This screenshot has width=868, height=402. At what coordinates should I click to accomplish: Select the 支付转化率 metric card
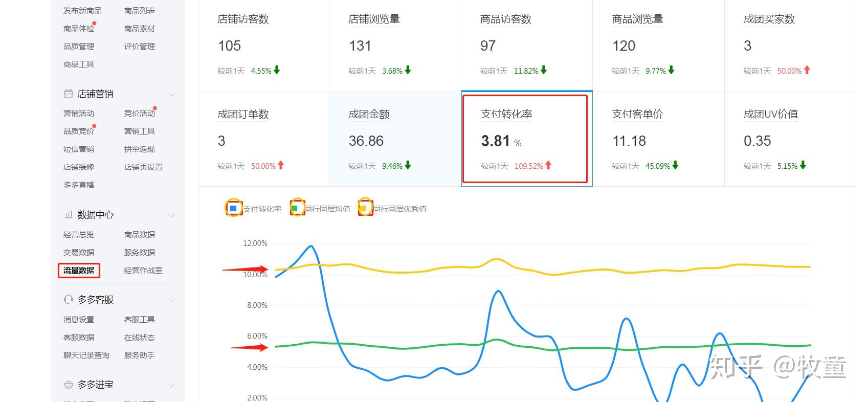[x=527, y=139]
